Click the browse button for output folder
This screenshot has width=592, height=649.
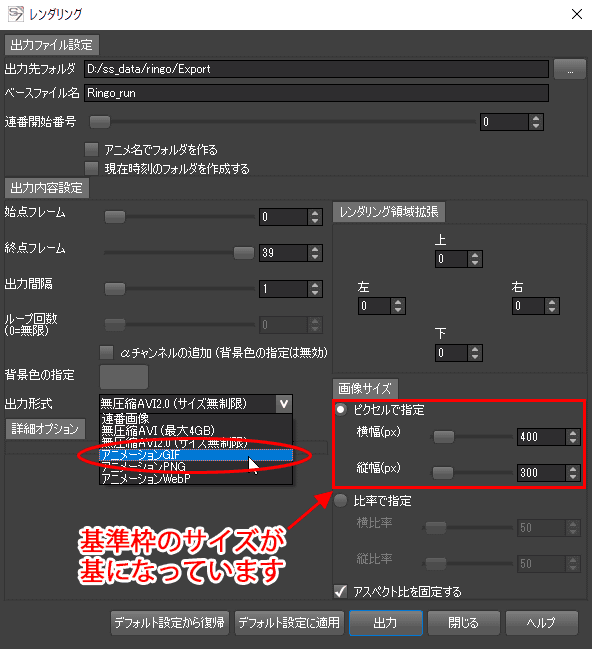pos(570,69)
